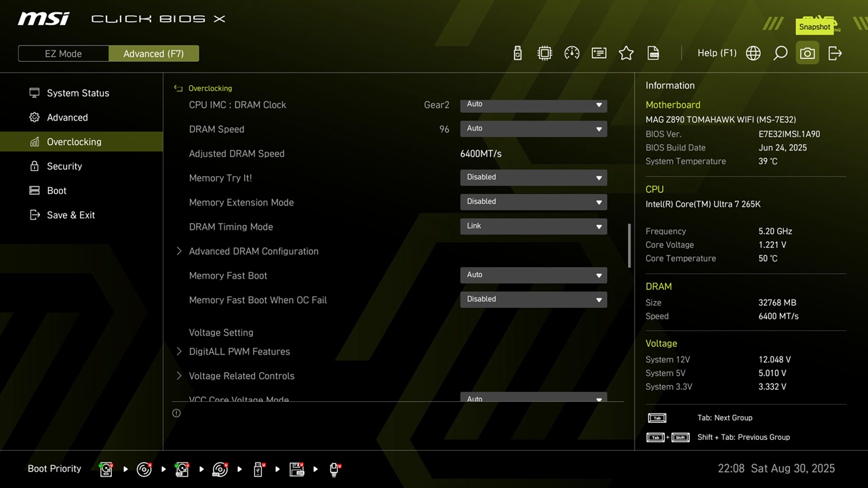Click the info circle icon below the settings list
Screen dimensions: 868x488
176,413
